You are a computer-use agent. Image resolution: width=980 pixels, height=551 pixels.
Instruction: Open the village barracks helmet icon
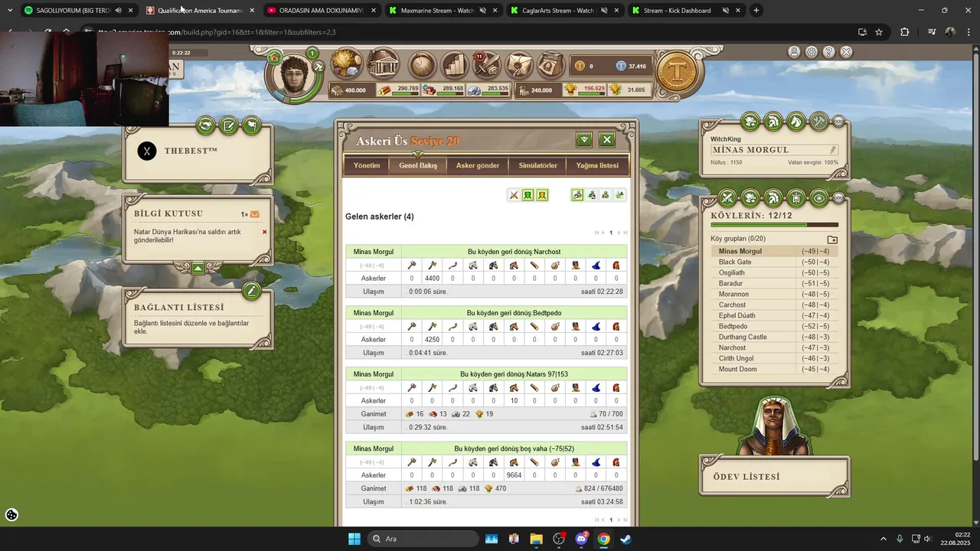(x=773, y=121)
